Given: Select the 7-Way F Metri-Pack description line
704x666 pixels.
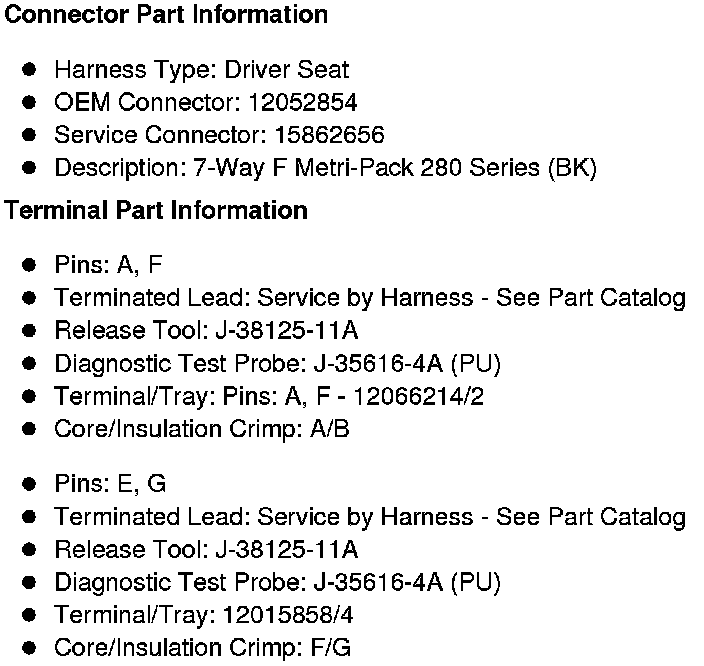Looking at the screenshot, I should (x=326, y=168).
